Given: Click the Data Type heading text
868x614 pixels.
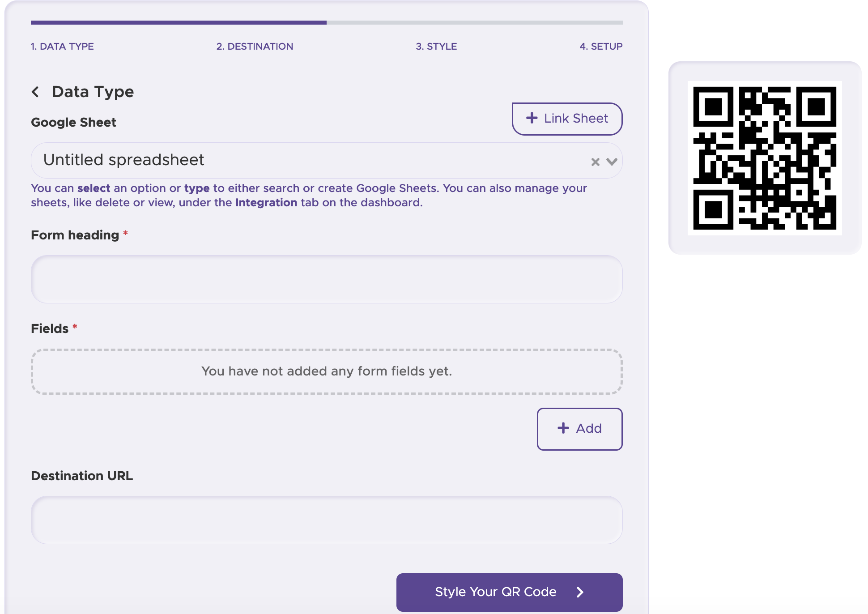Looking at the screenshot, I should (93, 92).
